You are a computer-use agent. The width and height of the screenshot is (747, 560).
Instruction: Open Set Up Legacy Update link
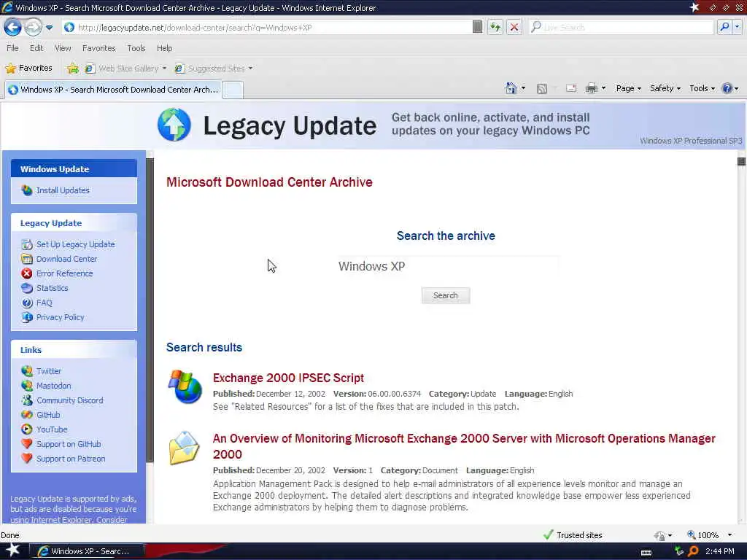(75, 244)
